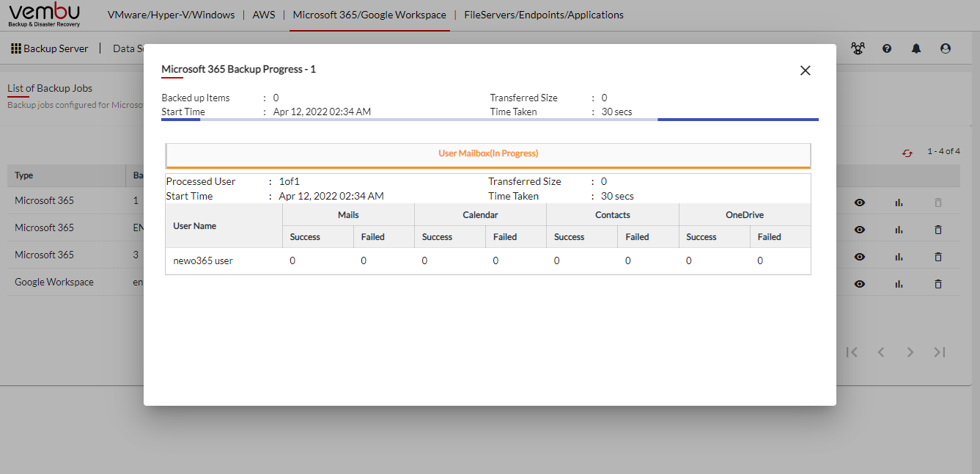Select the User Mailbox(In Progress) tab
980x474 pixels.
[488, 155]
